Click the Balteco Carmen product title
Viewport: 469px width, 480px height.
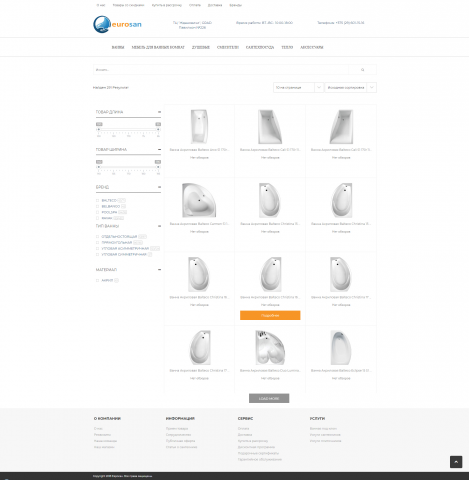(x=199, y=224)
